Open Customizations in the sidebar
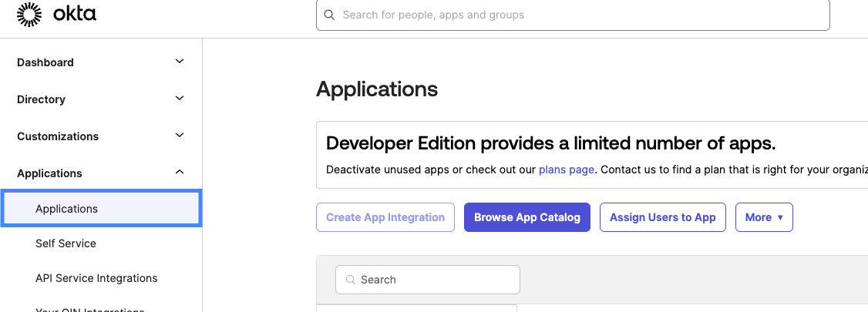The image size is (868, 312). point(58,136)
